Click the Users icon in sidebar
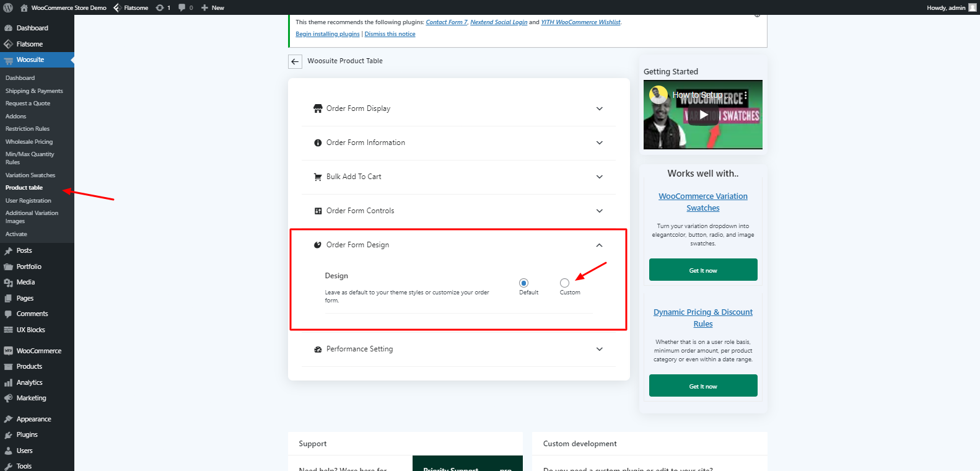The width and height of the screenshot is (980, 471). 8,451
